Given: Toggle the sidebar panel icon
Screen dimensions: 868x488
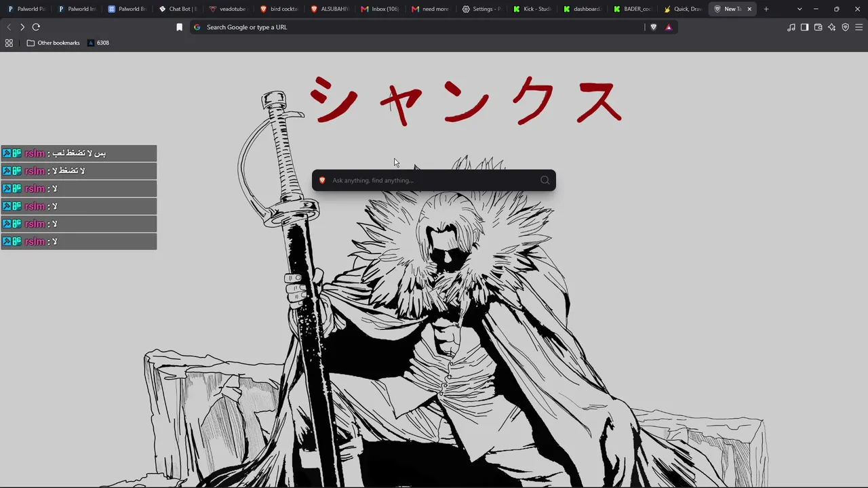Looking at the screenshot, I should (805, 27).
